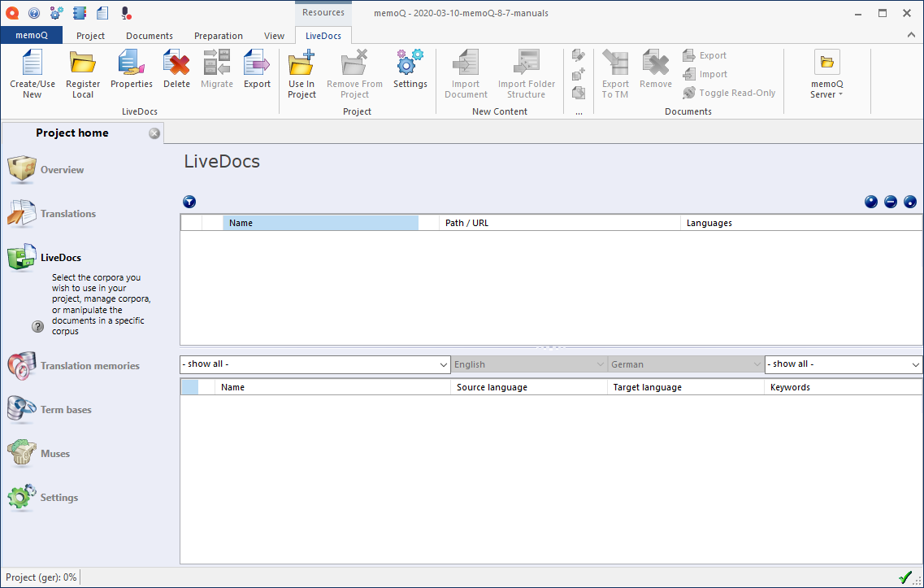Click the LiveDocs help question mark
924x588 pixels.
tap(37, 326)
